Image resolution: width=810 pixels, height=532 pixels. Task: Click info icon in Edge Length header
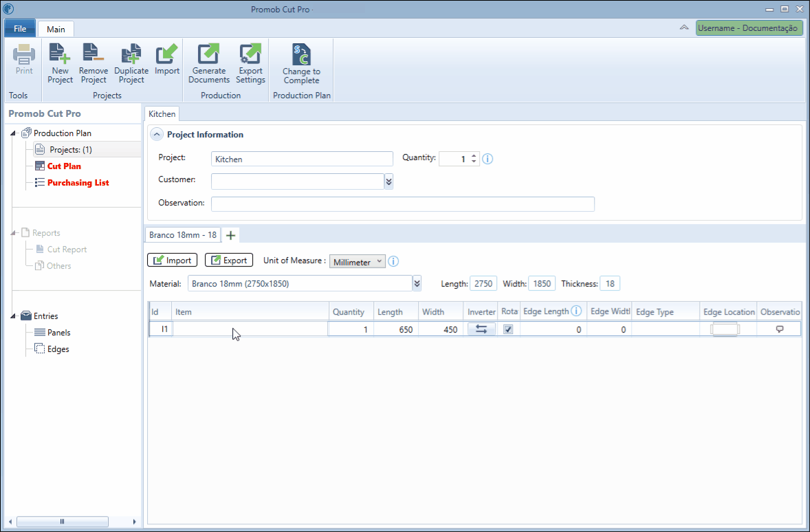(576, 311)
